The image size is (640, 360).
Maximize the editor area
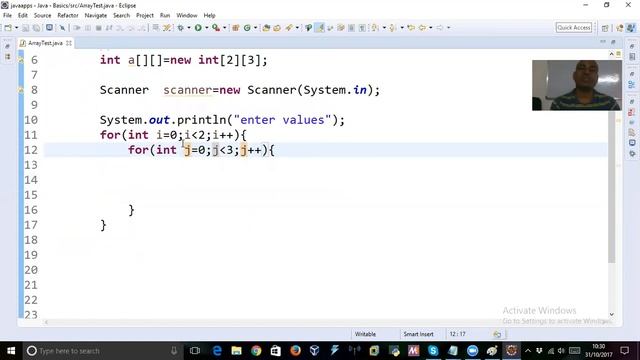pos(613,42)
